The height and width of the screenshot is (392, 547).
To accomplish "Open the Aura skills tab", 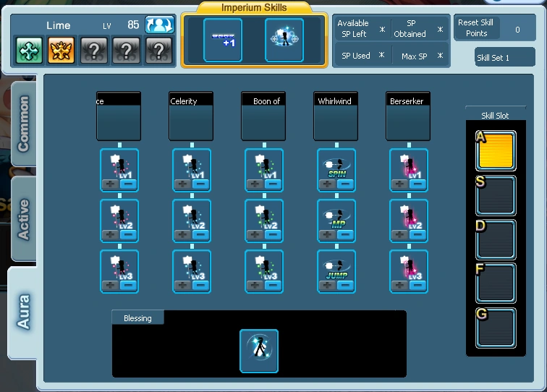I will click(x=23, y=313).
